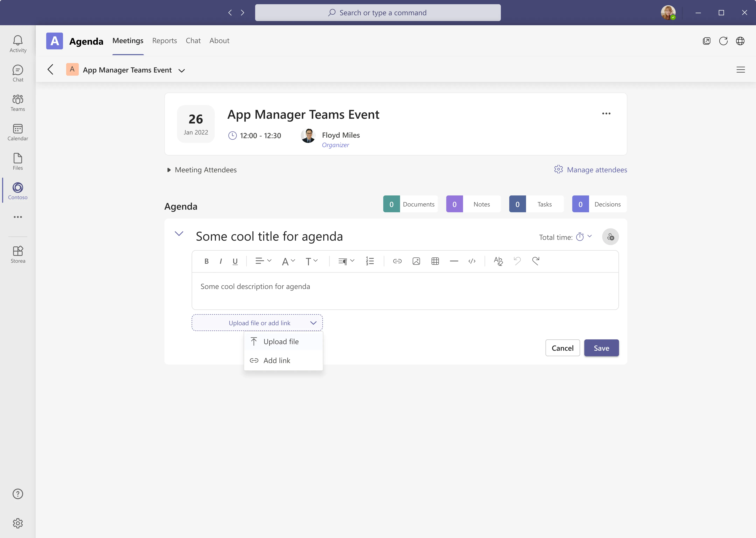
Task: Open the Total time dropdown
Action: (584, 237)
